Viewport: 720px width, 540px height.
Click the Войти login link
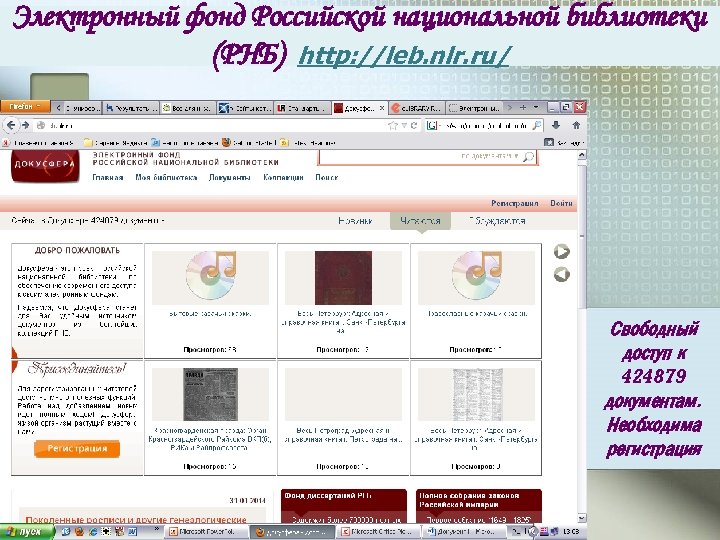[561, 203]
